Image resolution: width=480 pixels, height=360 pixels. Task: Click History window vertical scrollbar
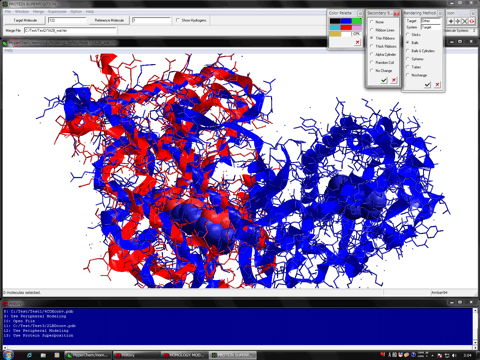click(x=475, y=327)
